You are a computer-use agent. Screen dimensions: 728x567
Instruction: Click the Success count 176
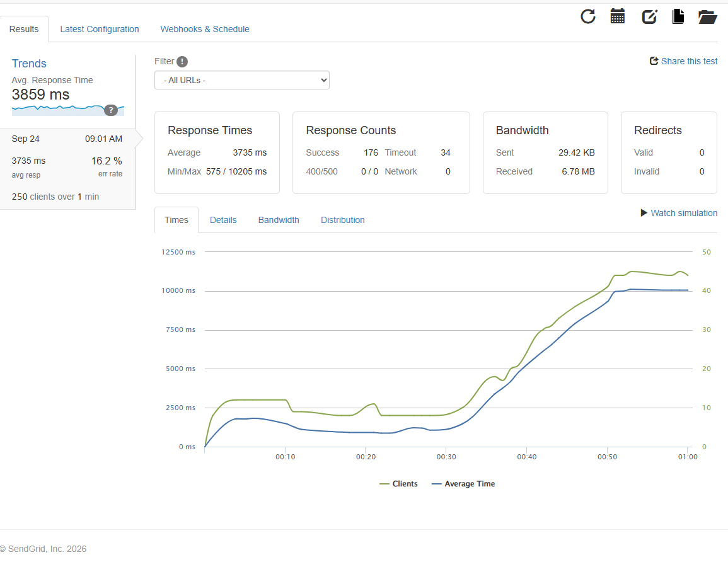371,152
